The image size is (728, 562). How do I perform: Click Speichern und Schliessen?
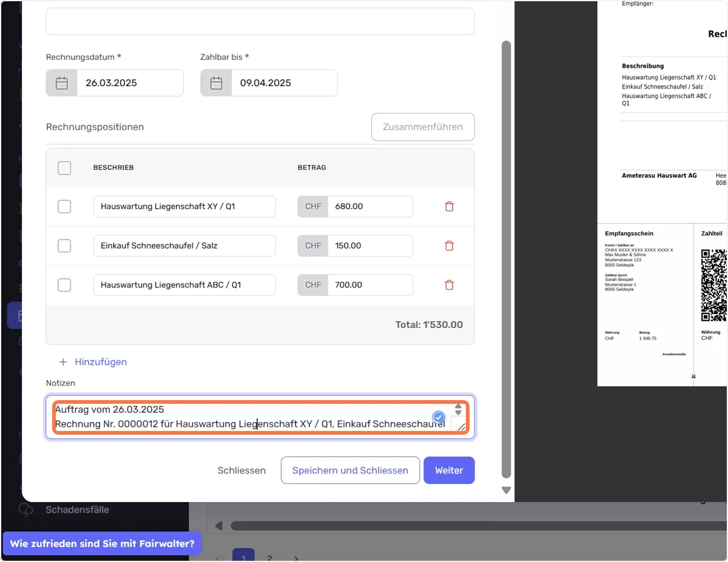[350, 470]
